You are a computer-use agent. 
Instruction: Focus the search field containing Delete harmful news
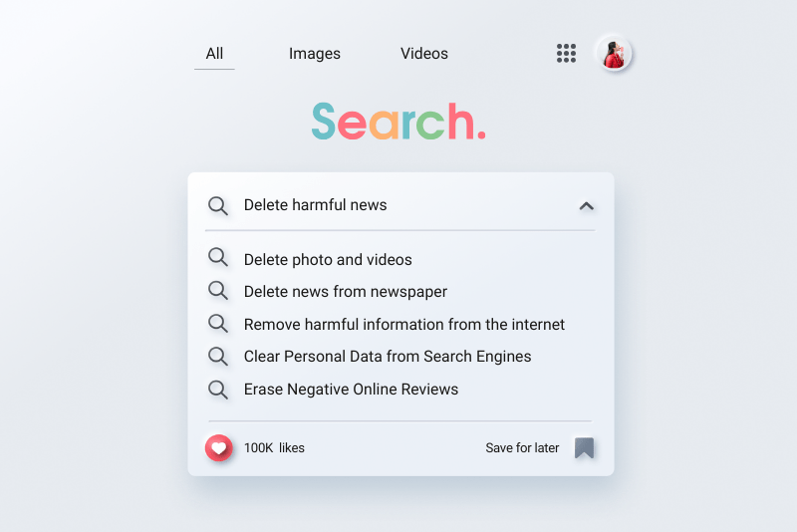(x=400, y=205)
